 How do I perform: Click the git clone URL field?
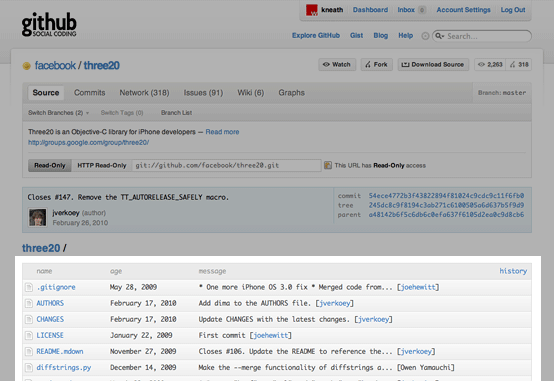(x=226, y=165)
